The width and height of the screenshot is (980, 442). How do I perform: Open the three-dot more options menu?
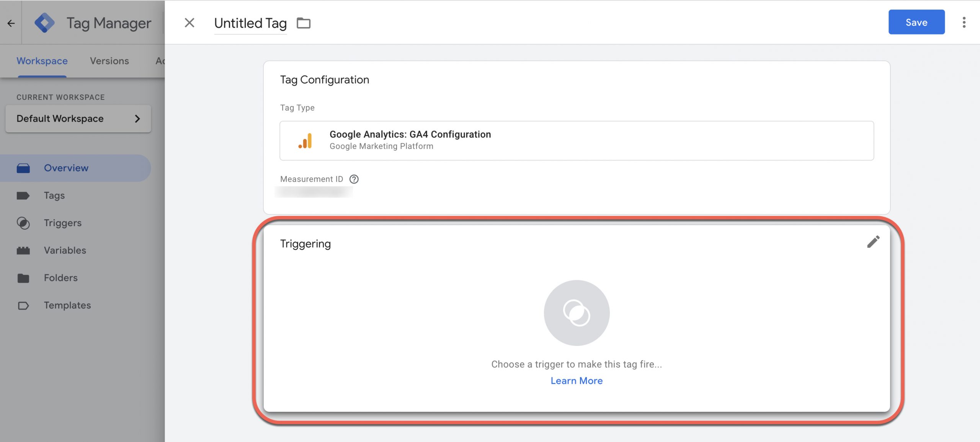(964, 23)
